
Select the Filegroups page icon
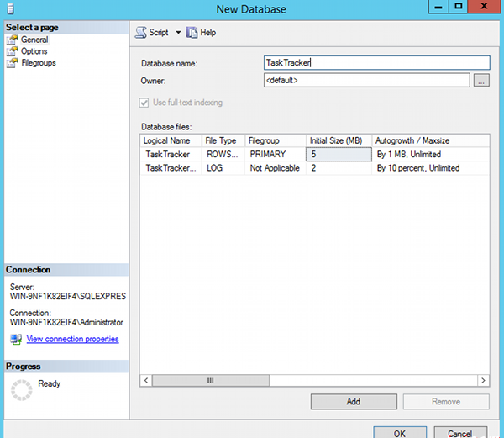[12, 63]
